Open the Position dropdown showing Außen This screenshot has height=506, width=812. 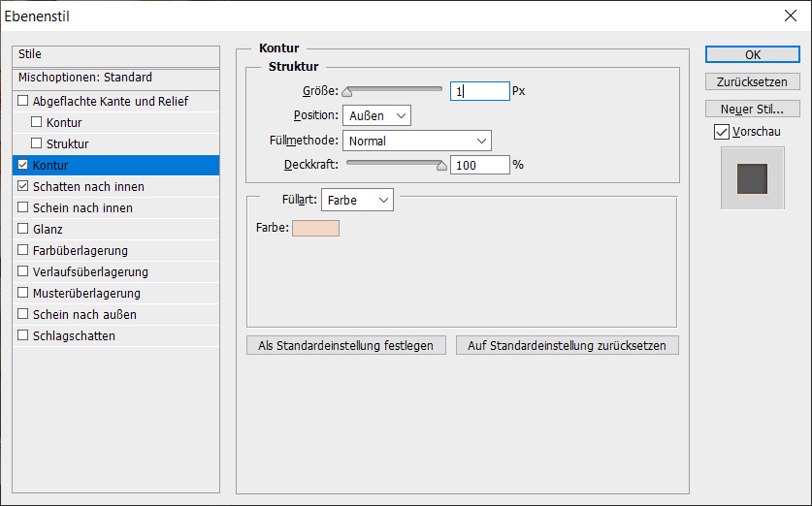(376, 115)
